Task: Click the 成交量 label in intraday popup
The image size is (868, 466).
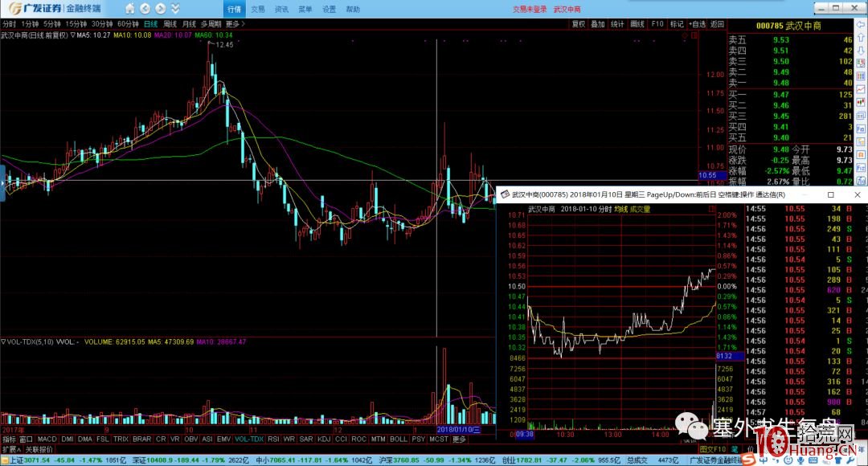Action: click(x=641, y=209)
